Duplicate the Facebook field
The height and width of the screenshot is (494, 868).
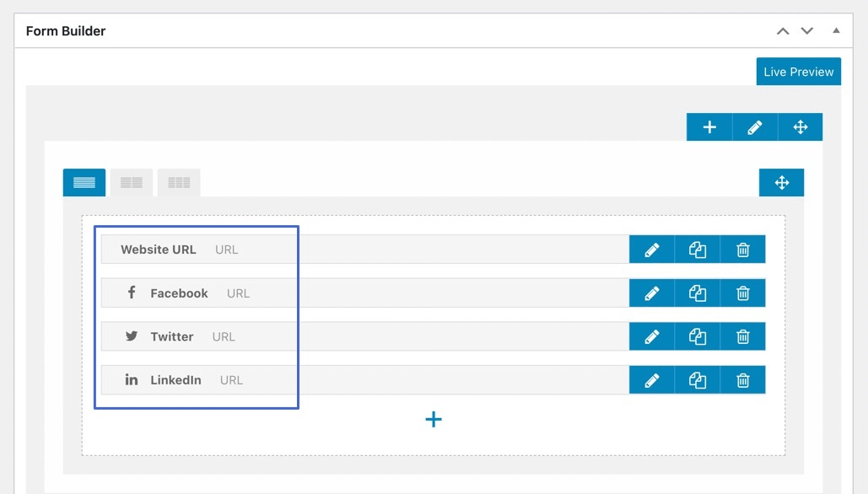698,293
